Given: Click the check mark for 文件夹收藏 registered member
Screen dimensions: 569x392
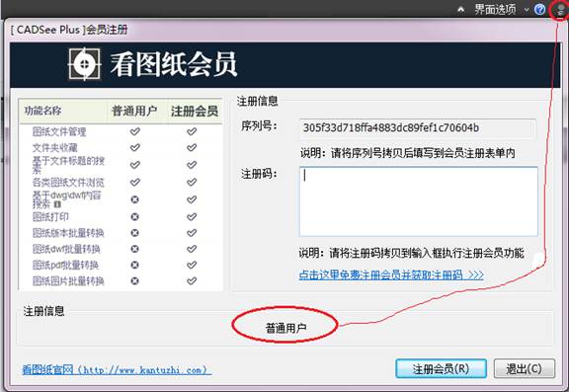Looking at the screenshot, I should [x=192, y=147].
